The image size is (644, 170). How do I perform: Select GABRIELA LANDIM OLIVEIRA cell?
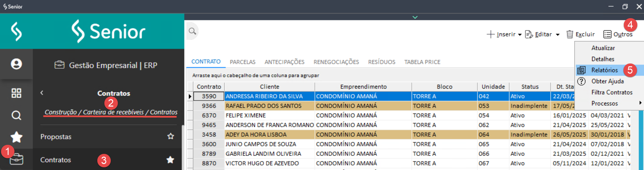[x=270, y=154]
